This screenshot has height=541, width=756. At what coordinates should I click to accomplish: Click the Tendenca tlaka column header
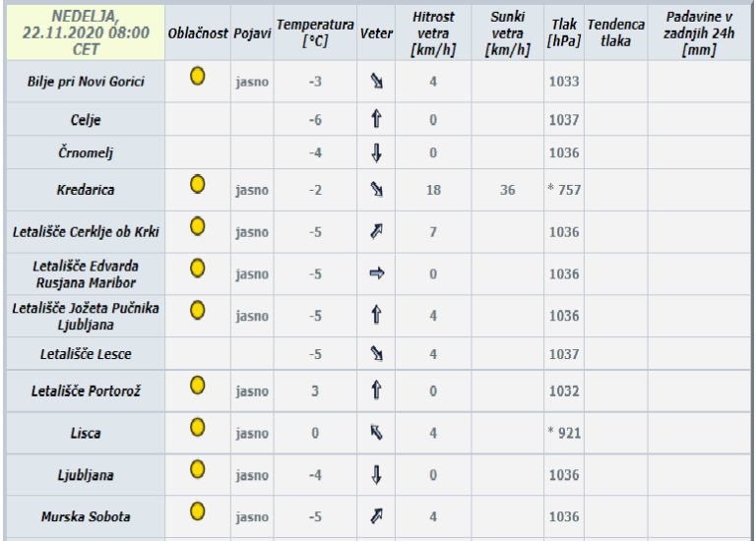coord(615,32)
